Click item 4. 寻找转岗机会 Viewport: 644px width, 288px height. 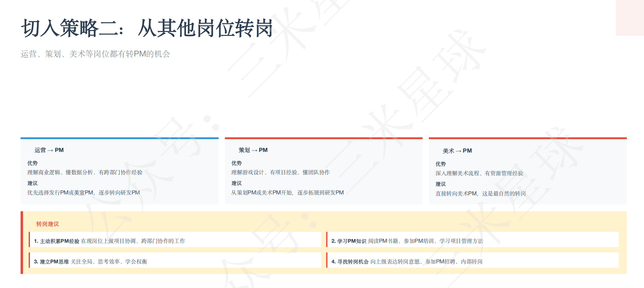[407, 261]
